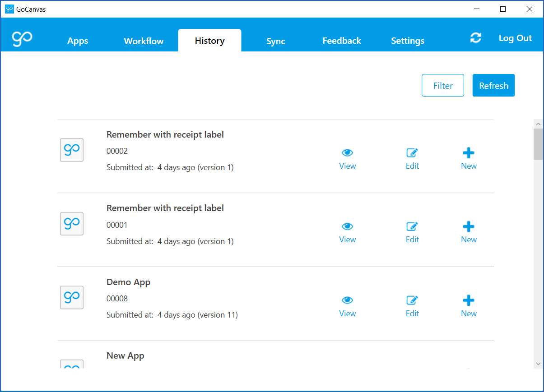The image size is (544, 392).
Task: View submission 00002 eye icon
Action: click(x=347, y=153)
